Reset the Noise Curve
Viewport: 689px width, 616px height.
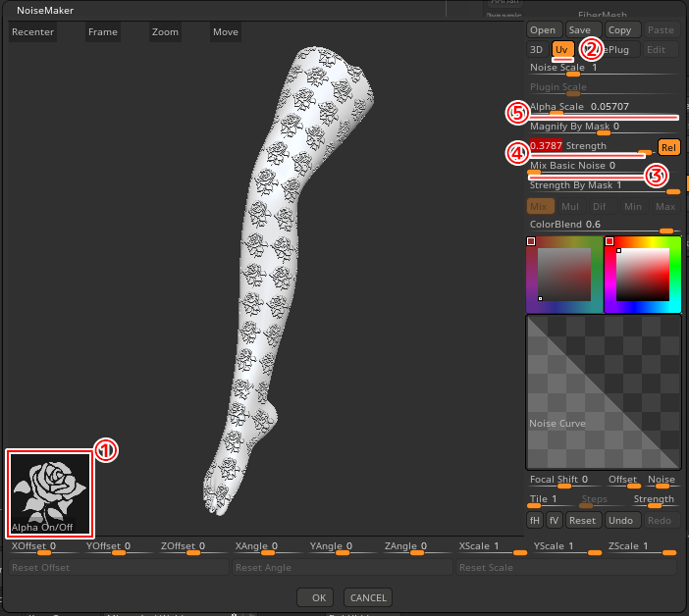pyautogui.click(x=583, y=520)
